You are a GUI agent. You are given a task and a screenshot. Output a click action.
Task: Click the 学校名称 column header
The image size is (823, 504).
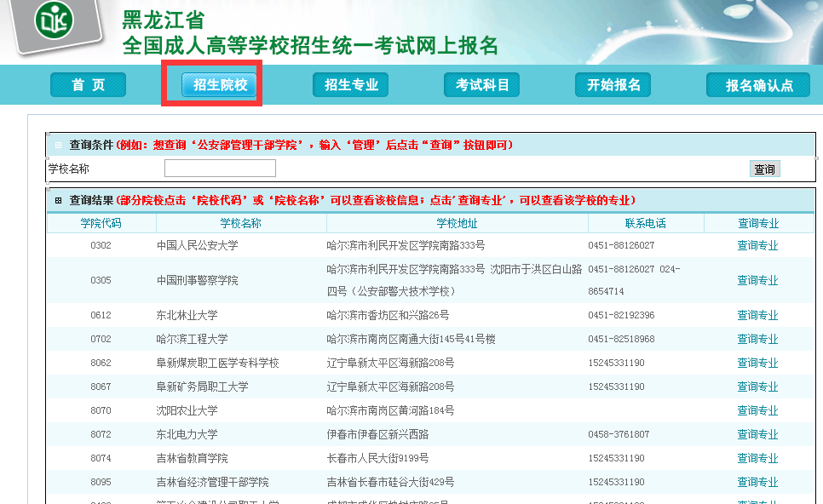click(x=240, y=223)
